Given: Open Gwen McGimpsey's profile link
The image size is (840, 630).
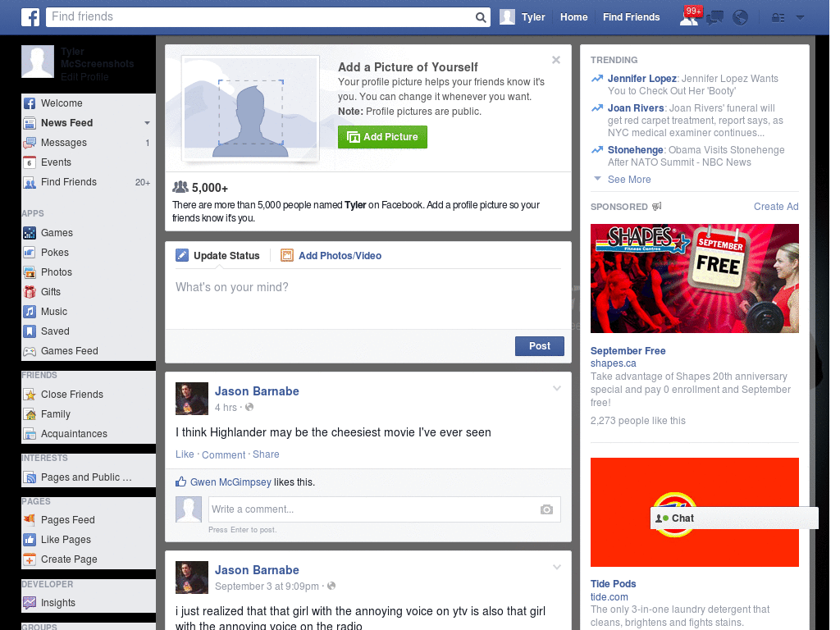Looking at the screenshot, I should tap(231, 482).
